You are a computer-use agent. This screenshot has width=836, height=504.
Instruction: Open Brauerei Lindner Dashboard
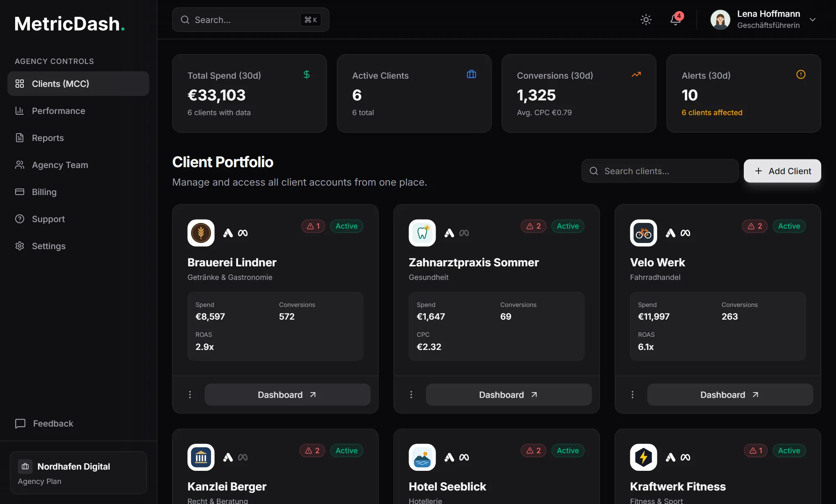pyautogui.click(x=287, y=395)
